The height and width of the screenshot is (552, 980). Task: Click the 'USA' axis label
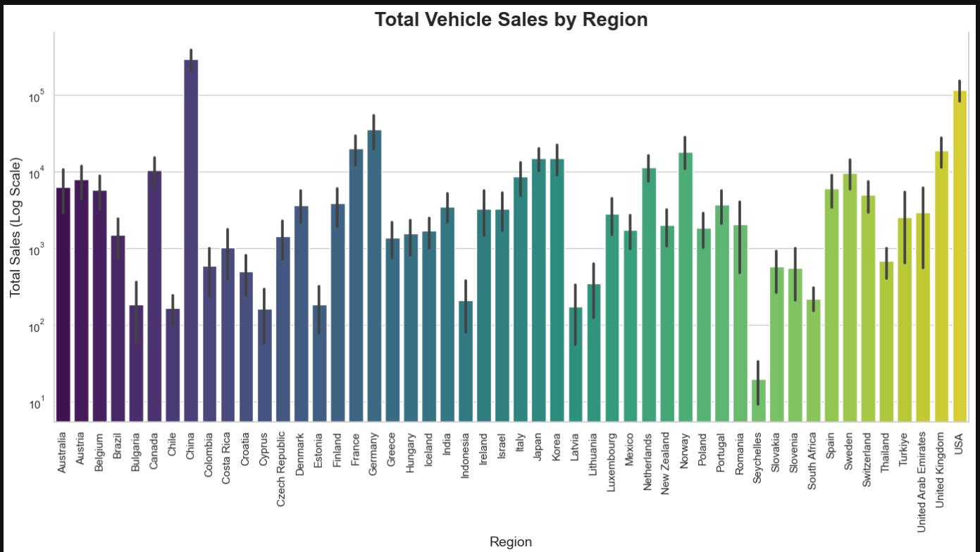tap(960, 443)
